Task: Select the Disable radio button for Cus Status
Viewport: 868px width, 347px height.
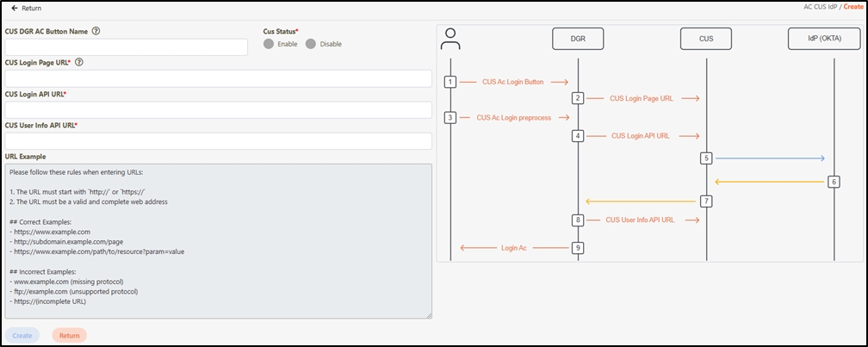Action: [x=311, y=44]
